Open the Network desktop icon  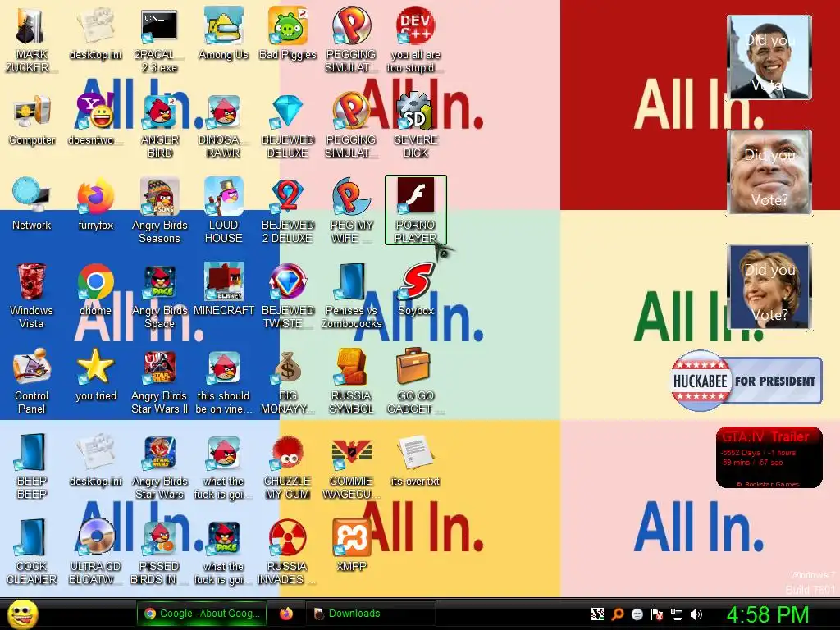coord(32,204)
